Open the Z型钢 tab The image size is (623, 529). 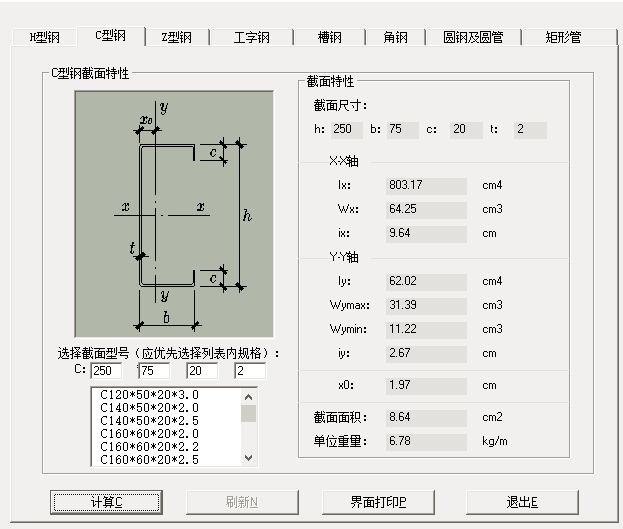click(x=177, y=37)
